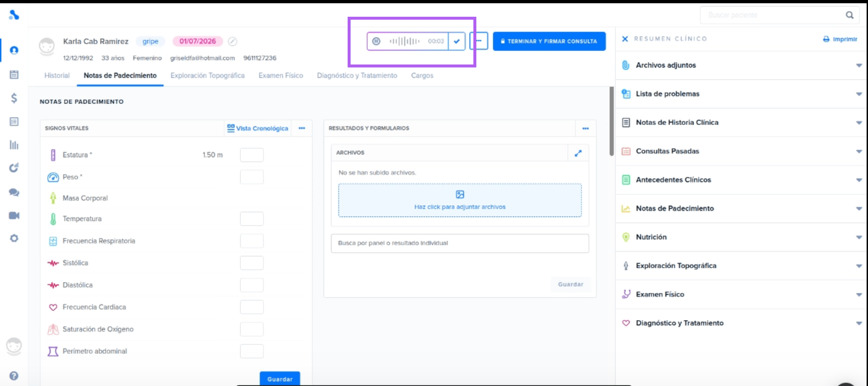Open the three-dots menu beside the recorder
Viewport: 868px width, 386px height.
click(479, 41)
